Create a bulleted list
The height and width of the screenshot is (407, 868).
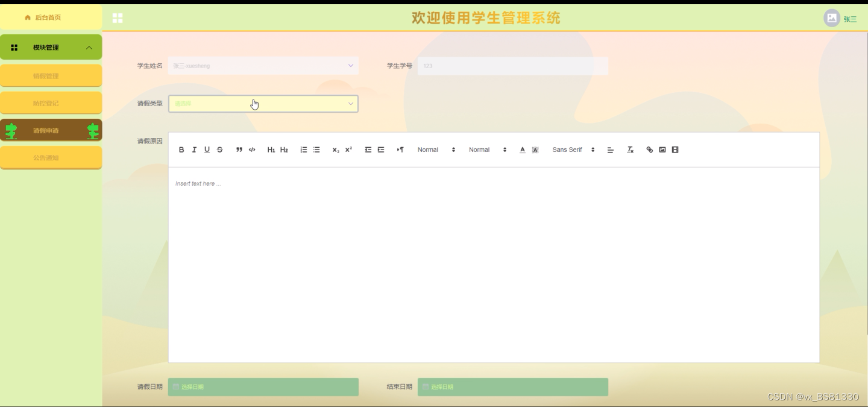tap(316, 150)
